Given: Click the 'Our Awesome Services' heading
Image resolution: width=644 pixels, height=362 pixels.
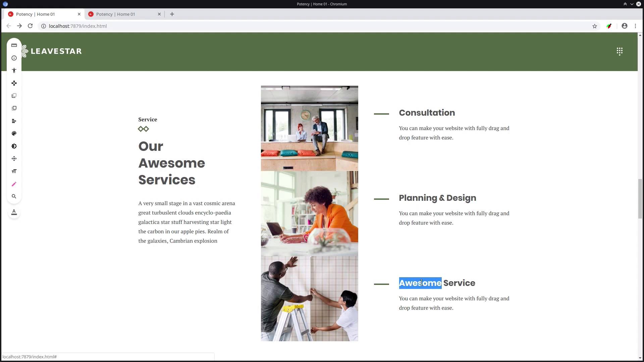Looking at the screenshot, I should point(171,163).
